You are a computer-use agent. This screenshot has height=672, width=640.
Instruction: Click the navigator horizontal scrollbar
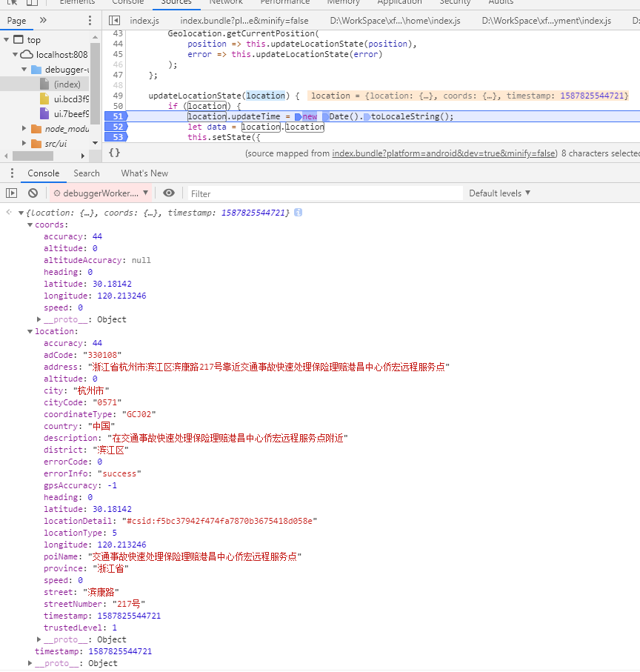33,156
